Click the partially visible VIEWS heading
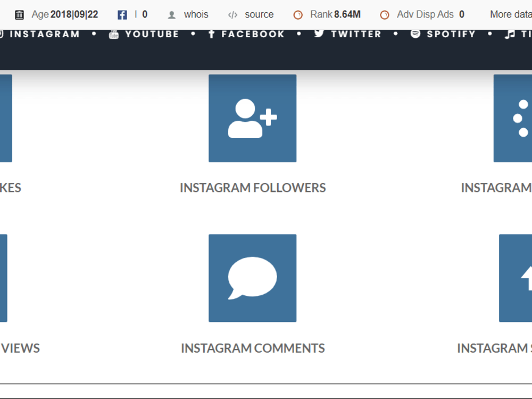This screenshot has width=532, height=399. click(20, 348)
